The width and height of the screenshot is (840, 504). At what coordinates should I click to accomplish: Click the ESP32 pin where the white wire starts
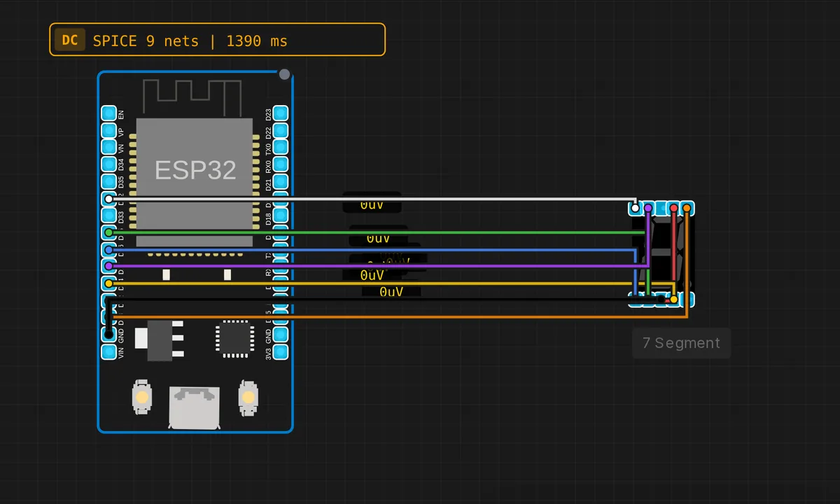click(108, 199)
